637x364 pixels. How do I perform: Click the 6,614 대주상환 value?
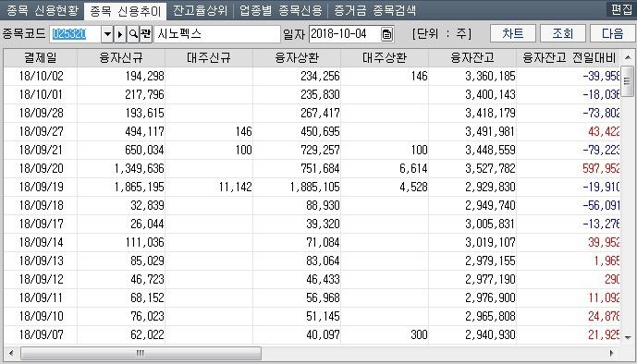413,168
